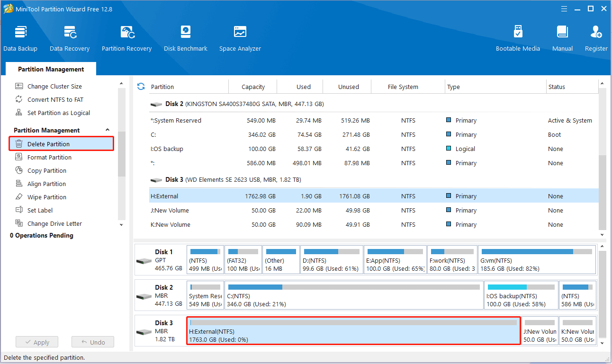
Task: Click the Apply button
Action: pos(37,342)
